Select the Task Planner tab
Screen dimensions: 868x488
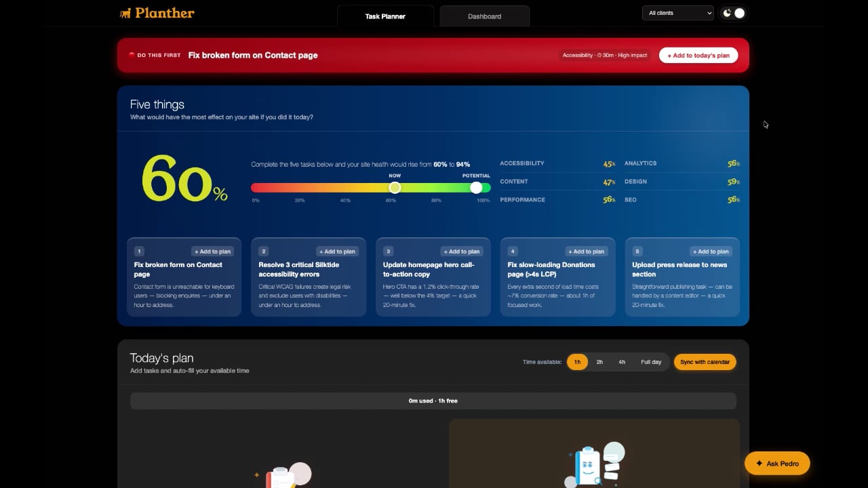385,16
